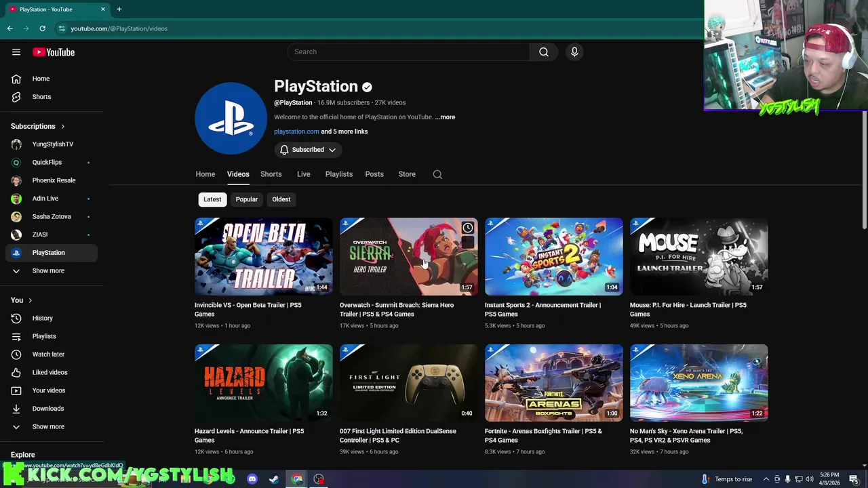
Task: Open Discord from the taskbar
Action: [252, 479]
